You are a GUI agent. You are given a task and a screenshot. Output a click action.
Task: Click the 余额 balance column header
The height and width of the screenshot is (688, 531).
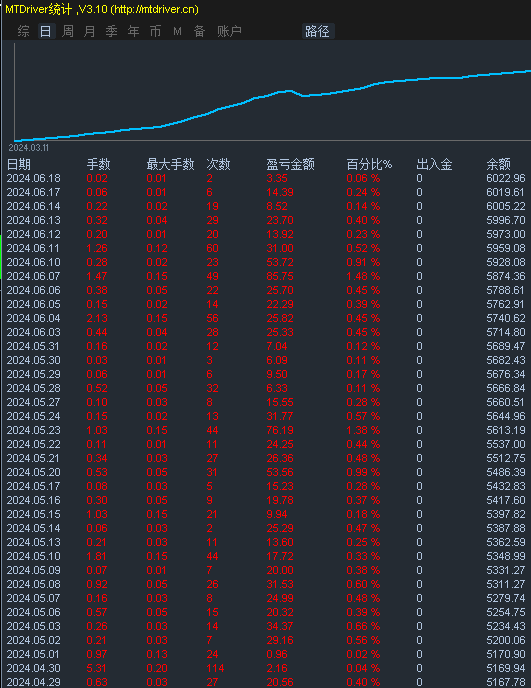click(499, 165)
